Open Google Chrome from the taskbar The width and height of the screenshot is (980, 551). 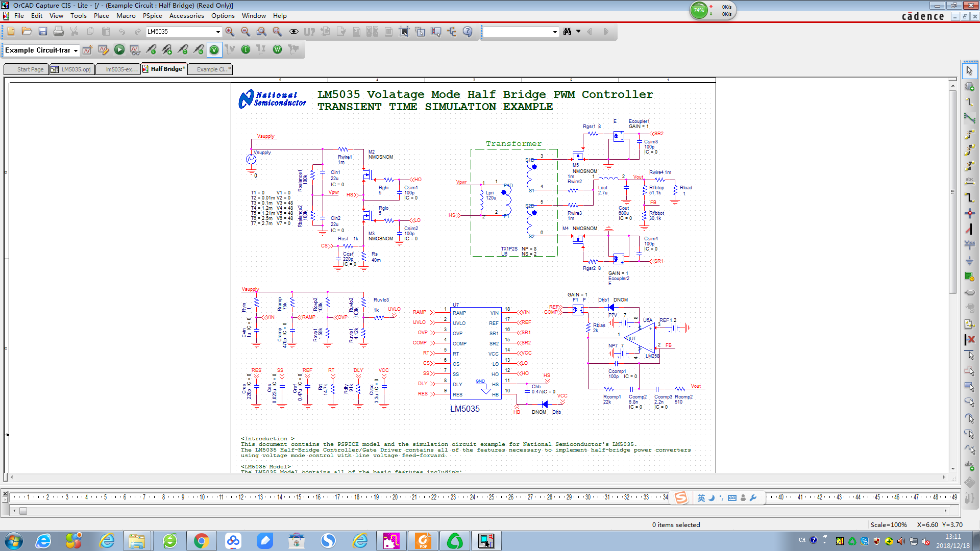(x=201, y=541)
